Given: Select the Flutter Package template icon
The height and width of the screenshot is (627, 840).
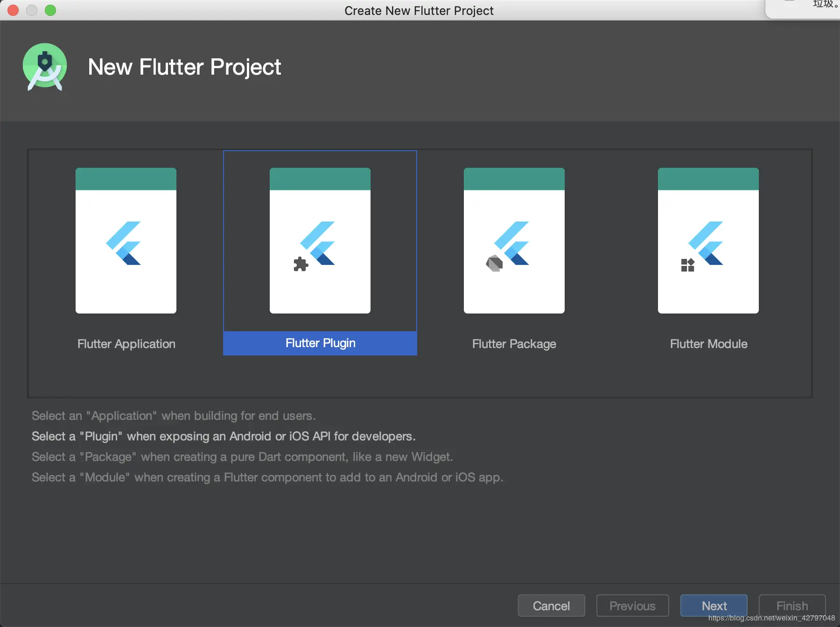Looking at the screenshot, I should tap(514, 241).
